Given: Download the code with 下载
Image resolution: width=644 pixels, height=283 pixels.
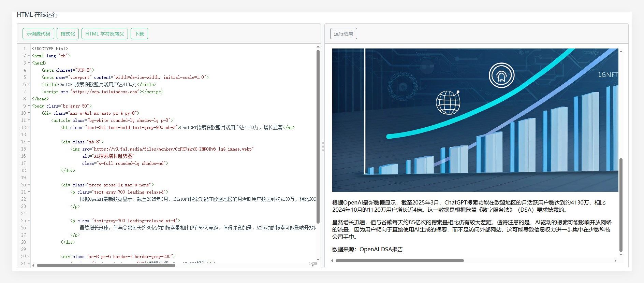Looking at the screenshot, I should click(139, 34).
